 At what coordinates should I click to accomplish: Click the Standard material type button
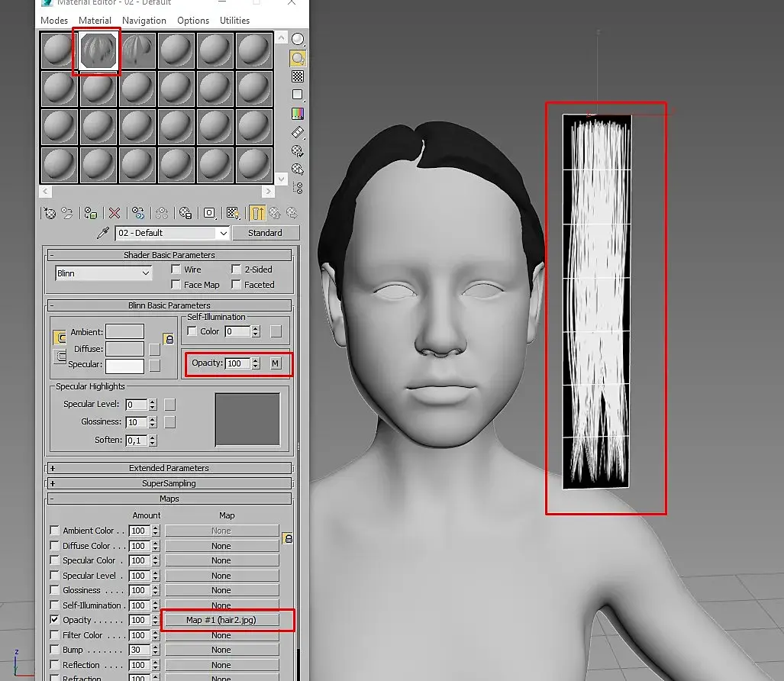pyautogui.click(x=266, y=233)
